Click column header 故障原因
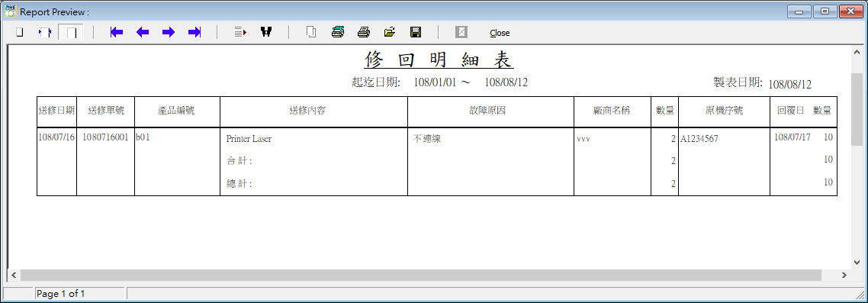The image size is (868, 303). tap(487, 111)
